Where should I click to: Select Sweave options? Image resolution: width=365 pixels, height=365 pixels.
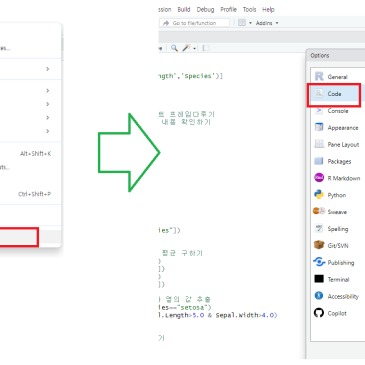[337, 212]
